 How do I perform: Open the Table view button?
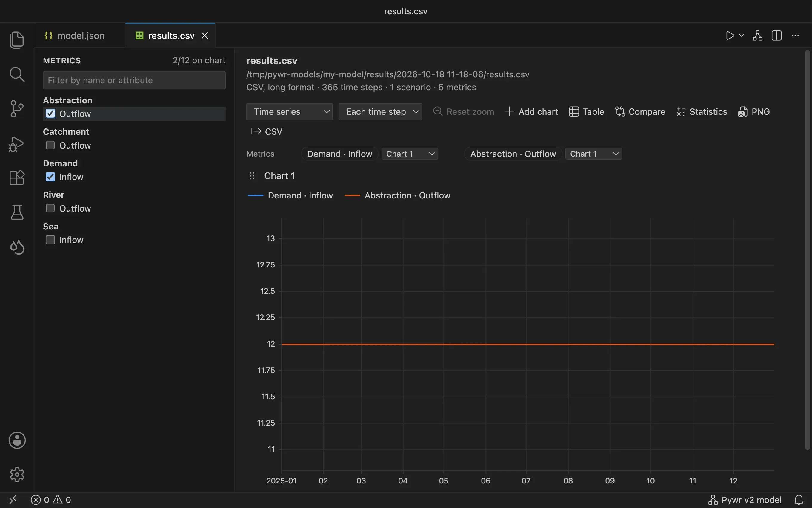pyautogui.click(x=587, y=111)
